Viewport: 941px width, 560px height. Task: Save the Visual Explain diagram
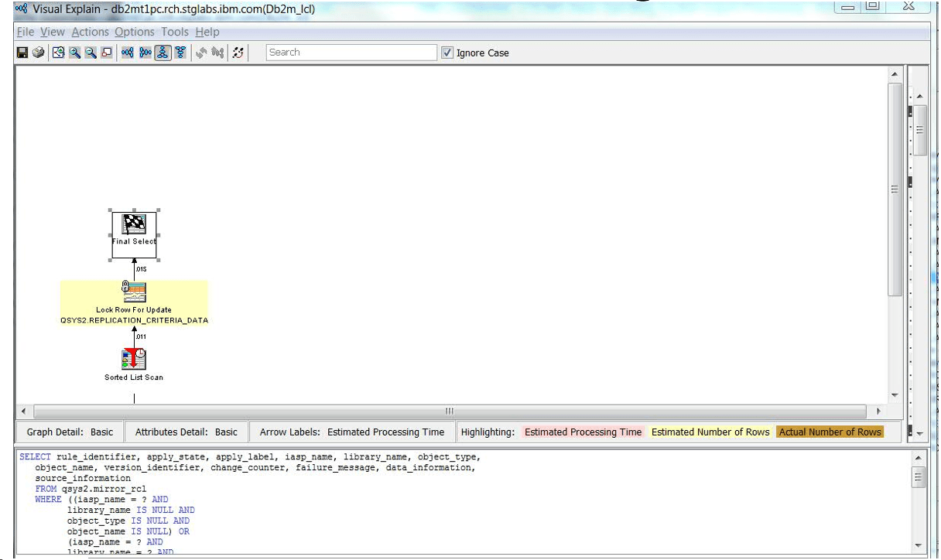pos(22,52)
